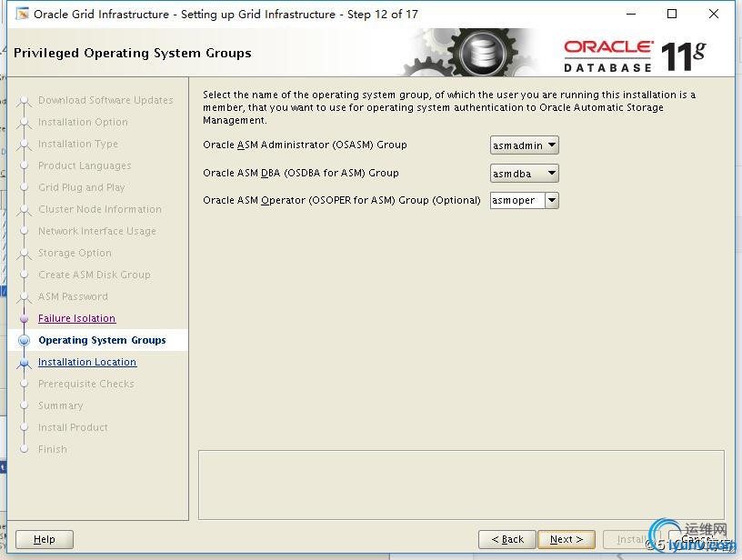Open the Help button
The height and width of the screenshot is (560, 742).
tap(45, 539)
